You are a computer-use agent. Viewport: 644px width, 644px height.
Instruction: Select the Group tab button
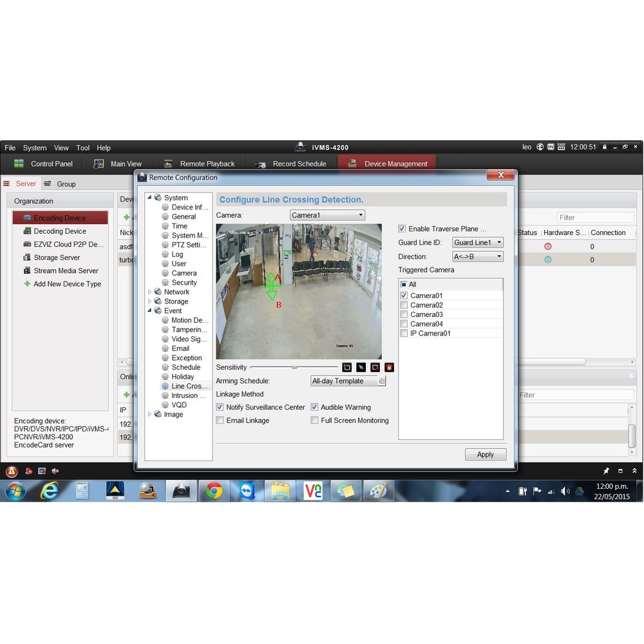click(x=60, y=184)
